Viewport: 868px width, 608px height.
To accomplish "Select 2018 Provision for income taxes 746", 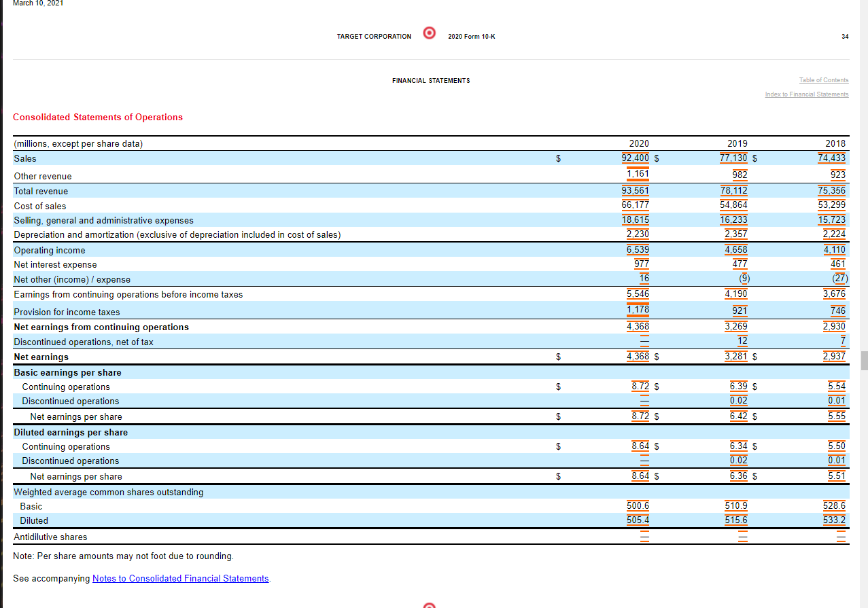I will click(x=838, y=311).
